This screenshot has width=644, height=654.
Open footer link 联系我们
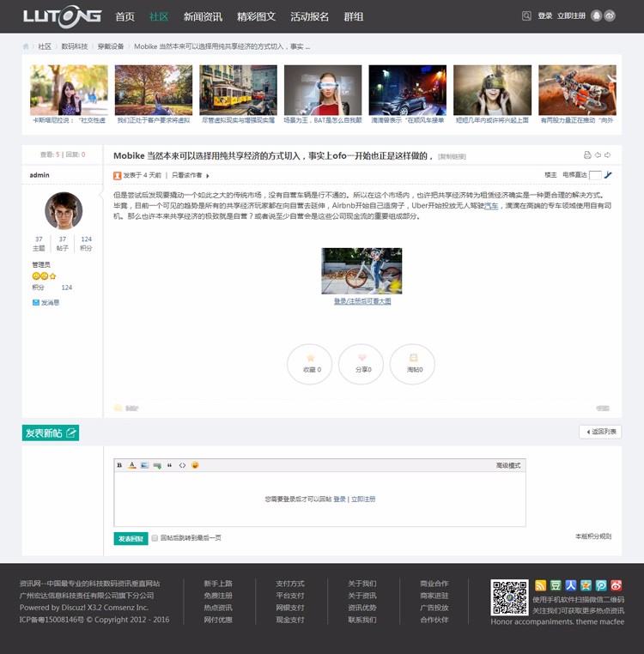click(362, 620)
